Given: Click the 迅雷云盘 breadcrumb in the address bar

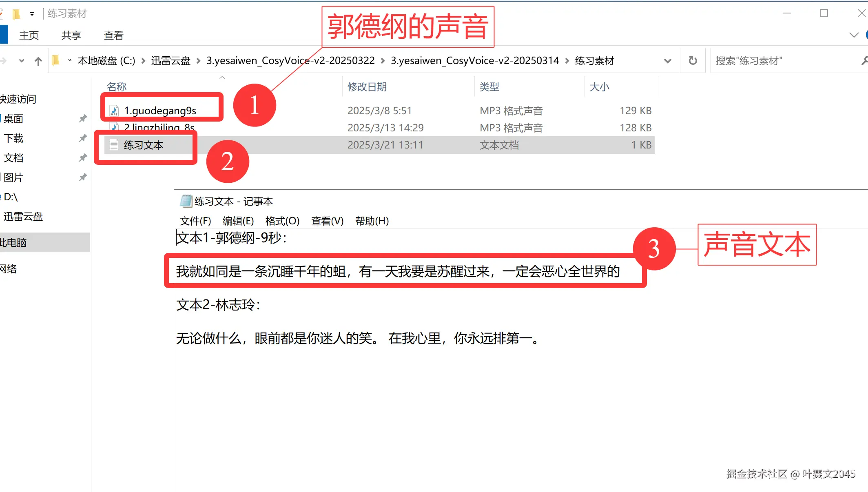Looking at the screenshot, I should (x=170, y=61).
